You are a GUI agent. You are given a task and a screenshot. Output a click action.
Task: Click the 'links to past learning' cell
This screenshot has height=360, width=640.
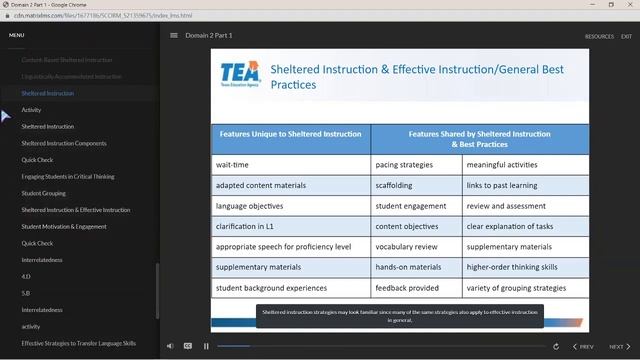click(526, 185)
